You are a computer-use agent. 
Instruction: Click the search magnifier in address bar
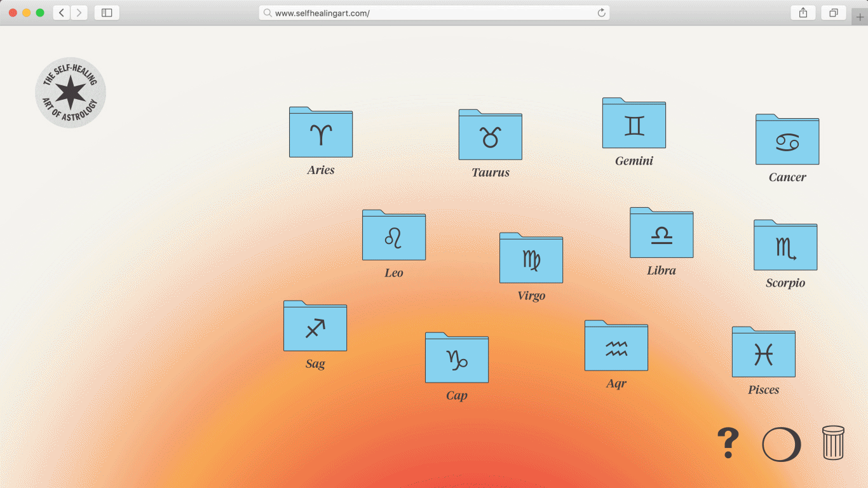point(268,13)
